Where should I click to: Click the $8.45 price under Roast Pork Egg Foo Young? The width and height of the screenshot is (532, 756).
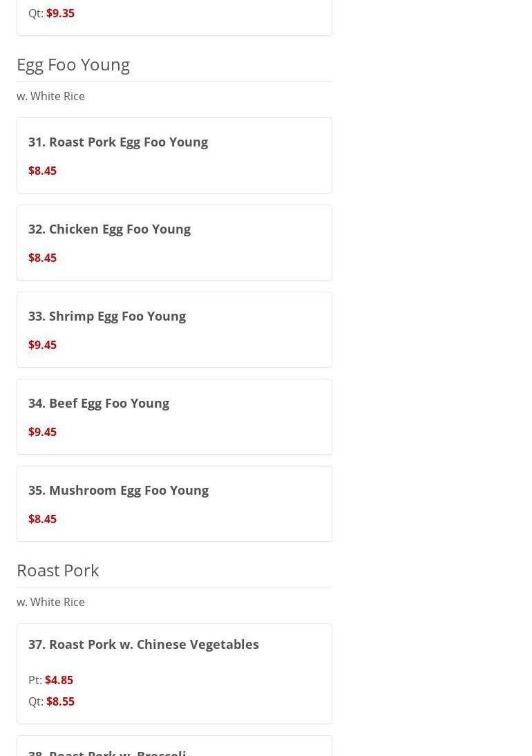pos(42,171)
